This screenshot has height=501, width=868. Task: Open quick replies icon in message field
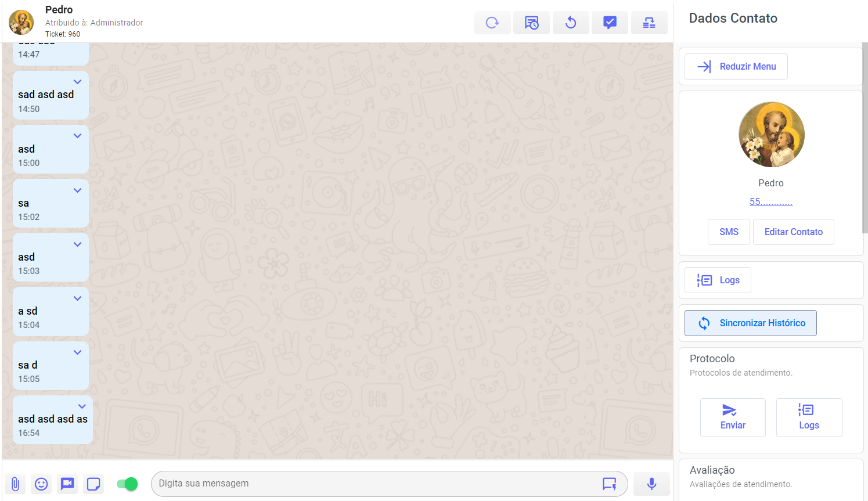[x=609, y=484]
